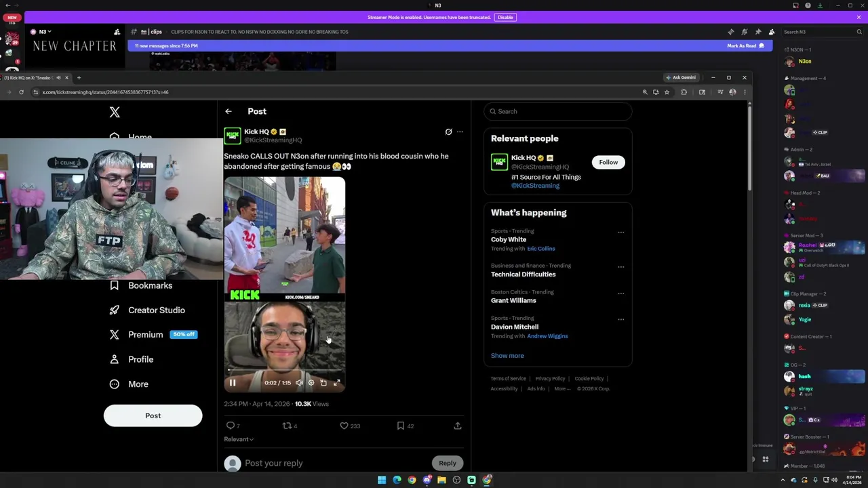The image size is (868, 488).
Task: Seek along the video progress bar
Action: pos(284,371)
